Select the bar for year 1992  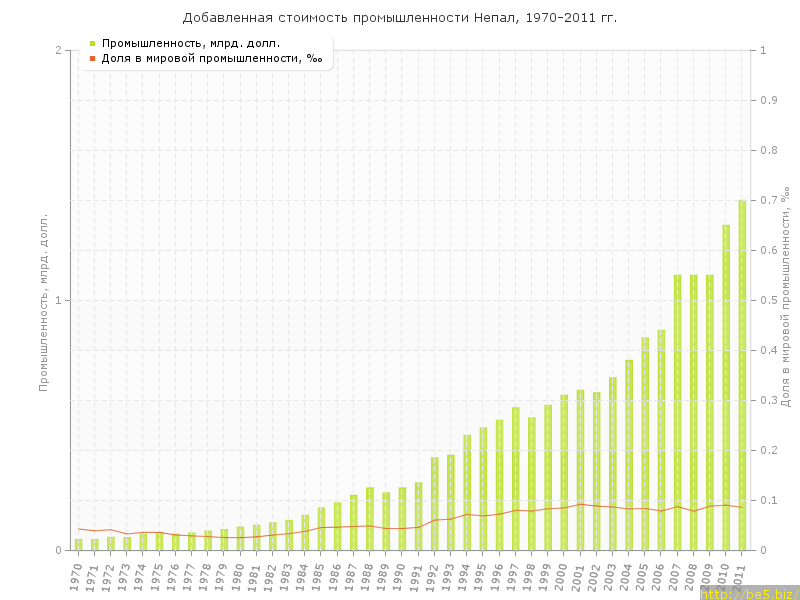[434, 503]
